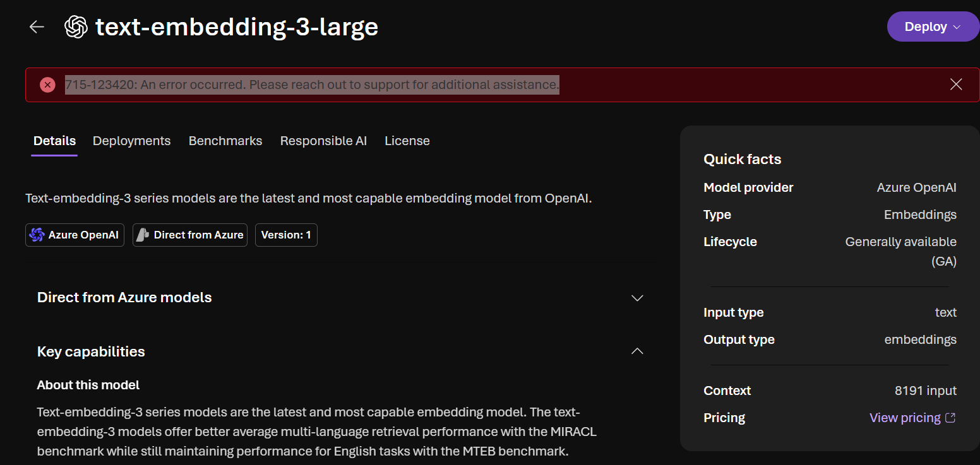Click the text input type value

(946, 312)
